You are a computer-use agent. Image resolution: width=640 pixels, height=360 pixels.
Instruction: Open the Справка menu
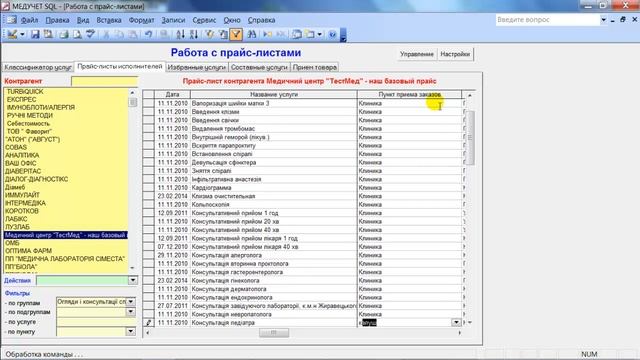coord(261,20)
